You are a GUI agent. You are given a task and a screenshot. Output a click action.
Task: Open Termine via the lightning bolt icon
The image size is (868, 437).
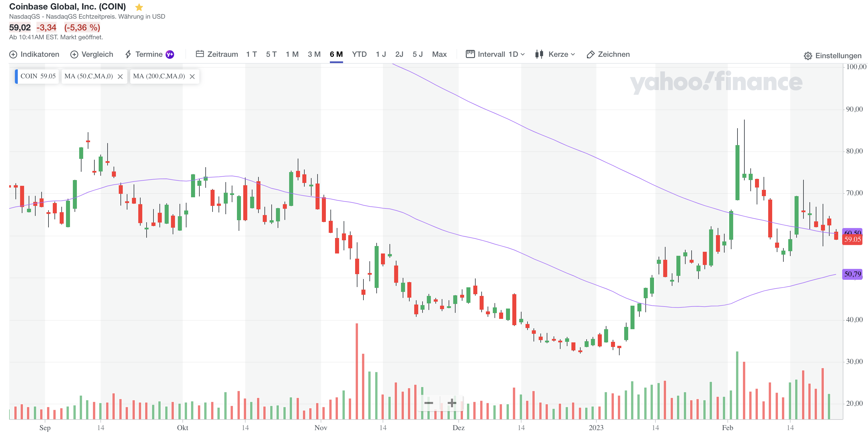click(128, 54)
